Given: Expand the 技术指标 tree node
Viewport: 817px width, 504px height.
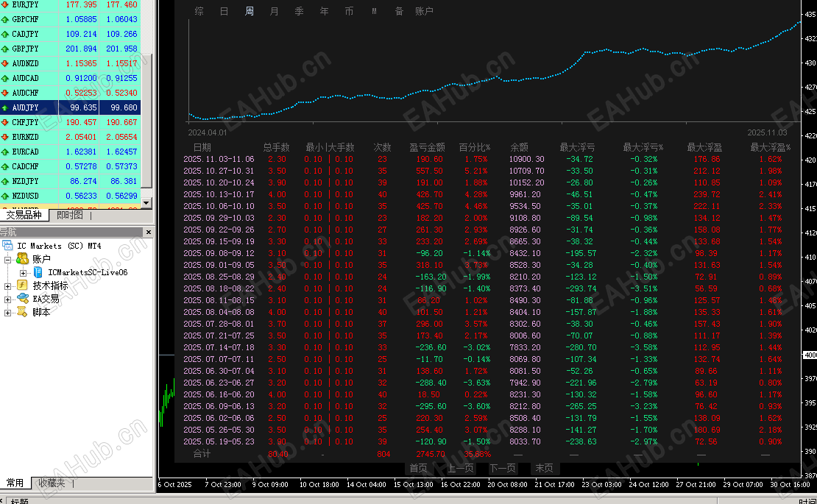Looking at the screenshot, I should point(7,285).
